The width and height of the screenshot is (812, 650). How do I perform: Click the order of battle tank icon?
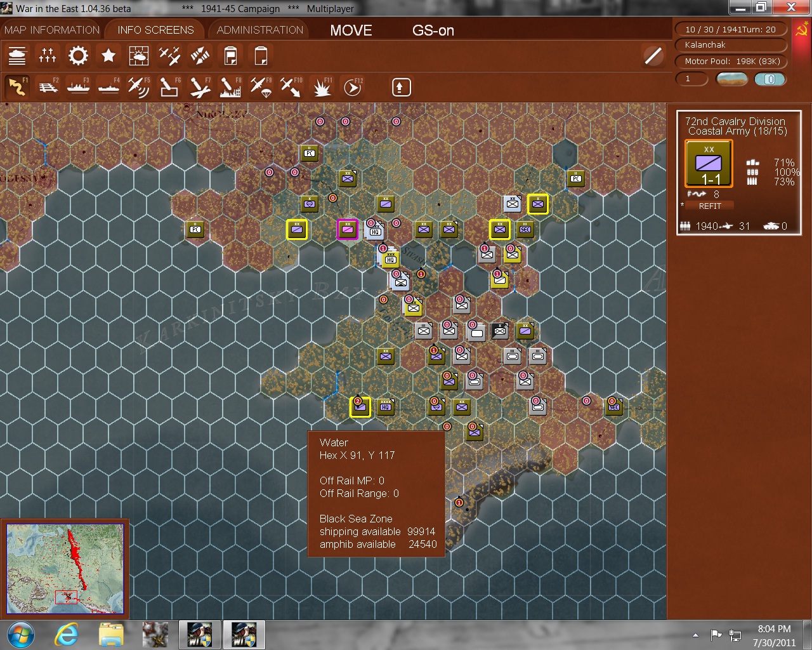coord(17,56)
